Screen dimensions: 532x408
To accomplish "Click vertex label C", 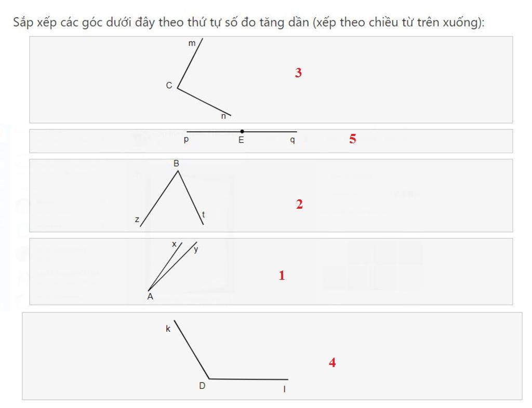I will tap(169, 86).
